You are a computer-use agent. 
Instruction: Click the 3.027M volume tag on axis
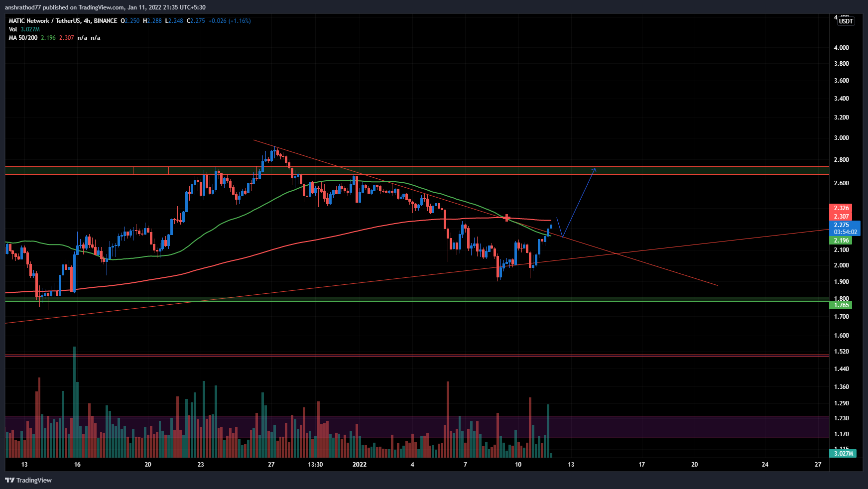click(843, 453)
